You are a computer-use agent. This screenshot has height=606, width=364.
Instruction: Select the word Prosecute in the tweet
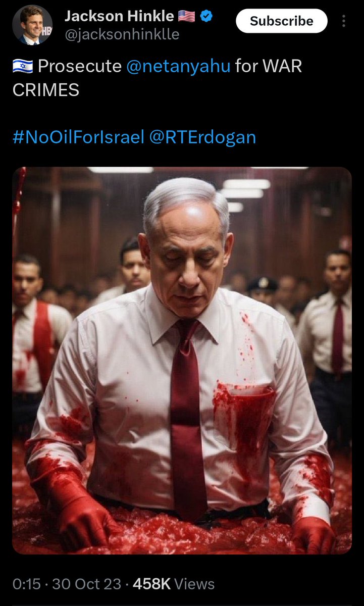80,67
